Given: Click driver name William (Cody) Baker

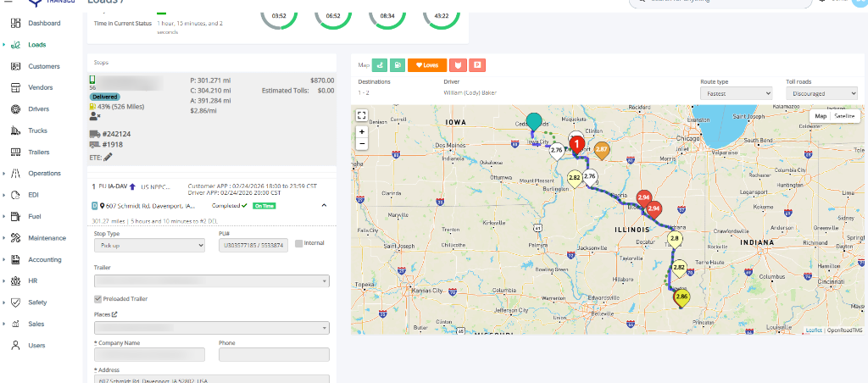Looking at the screenshot, I should pos(470,92).
